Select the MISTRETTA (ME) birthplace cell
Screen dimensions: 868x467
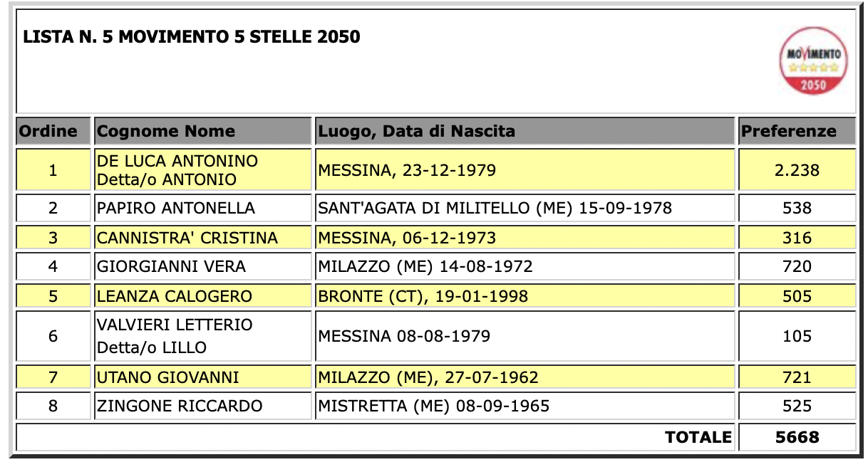525,406
